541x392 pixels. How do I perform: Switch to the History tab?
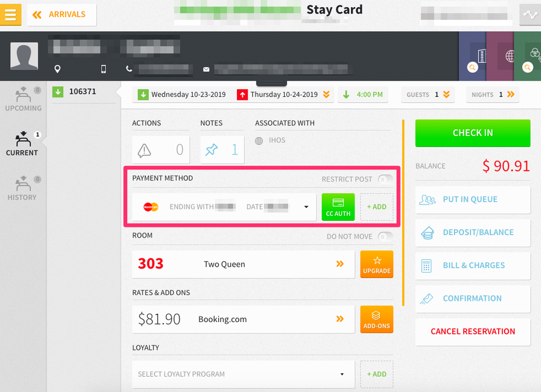pos(23,188)
